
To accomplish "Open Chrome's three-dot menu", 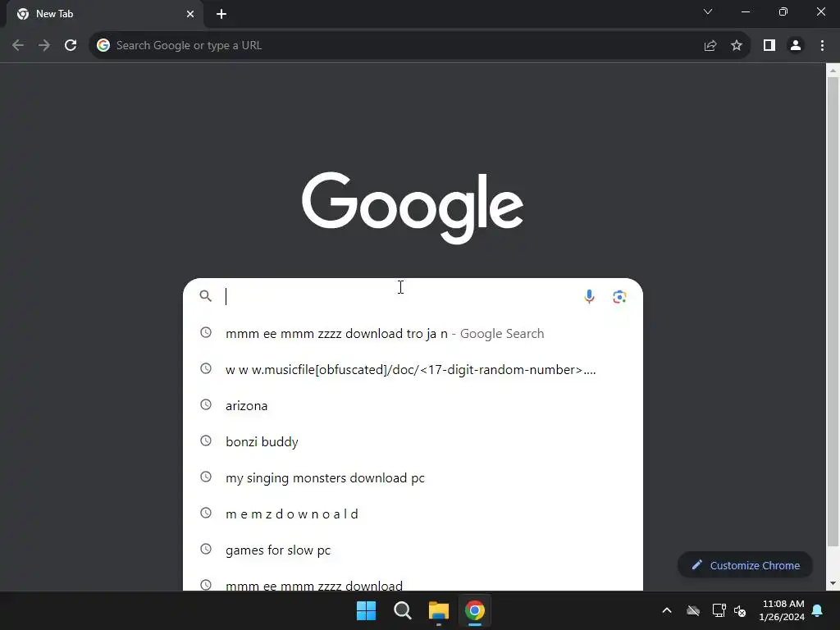I will point(822,46).
